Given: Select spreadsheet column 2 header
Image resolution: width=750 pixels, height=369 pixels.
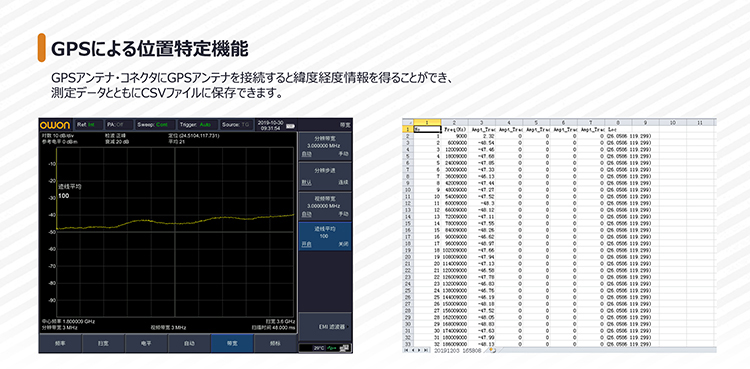Looking at the screenshot, I should coord(454,123).
